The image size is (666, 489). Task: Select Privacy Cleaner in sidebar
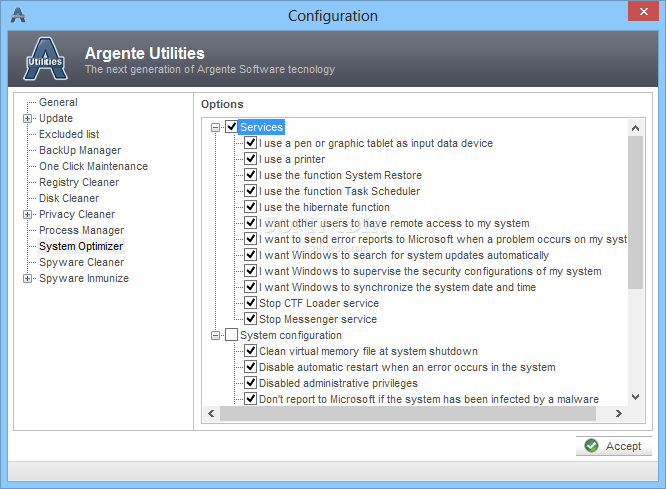tap(77, 214)
